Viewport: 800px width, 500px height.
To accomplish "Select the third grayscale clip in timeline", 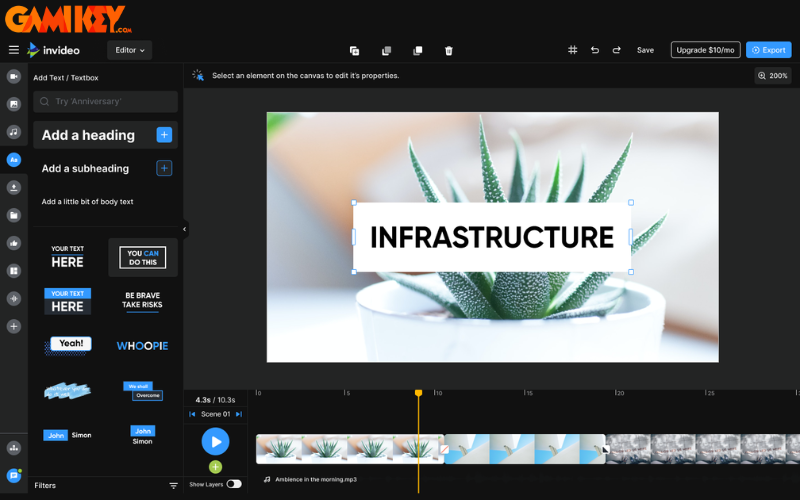I will [x=703, y=449].
